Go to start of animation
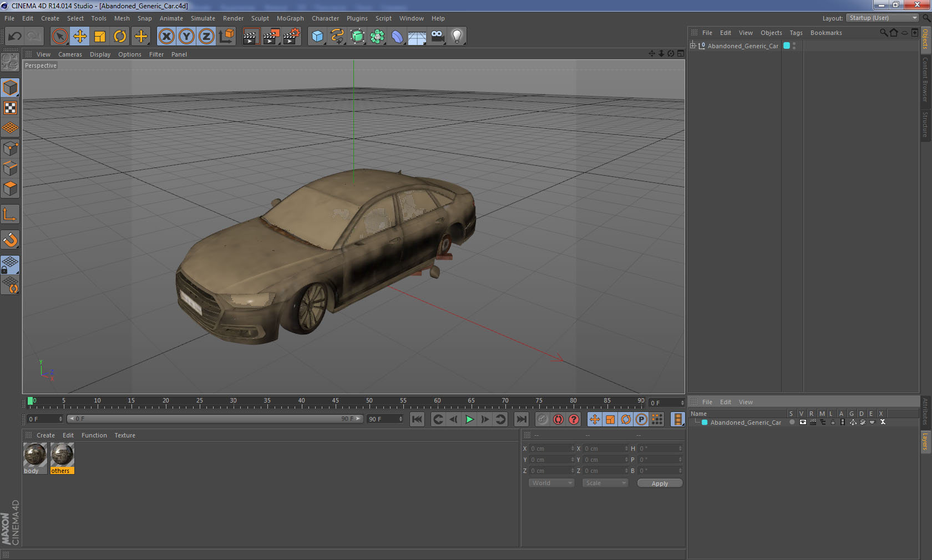Screen dimensions: 932x560 [x=417, y=419]
